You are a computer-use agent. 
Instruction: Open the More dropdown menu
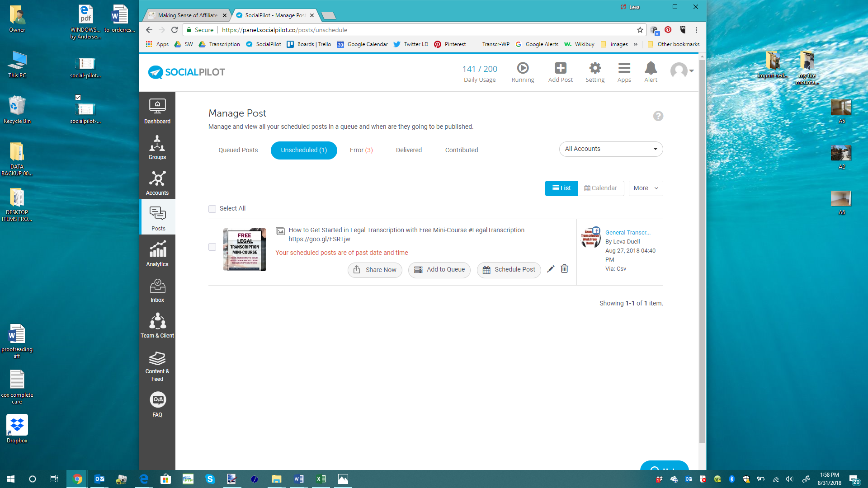coord(645,188)
